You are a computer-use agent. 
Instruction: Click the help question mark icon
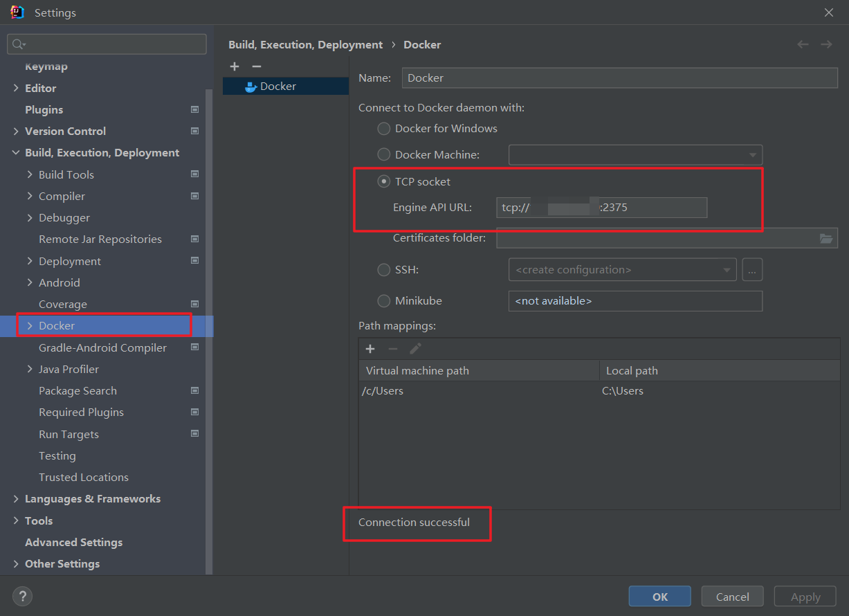click(x=22, y=596)
